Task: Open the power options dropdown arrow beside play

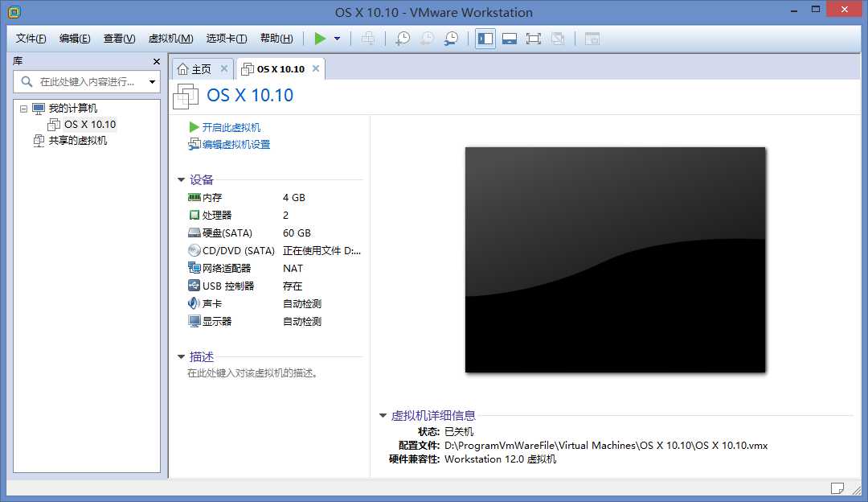Action: 337,39
